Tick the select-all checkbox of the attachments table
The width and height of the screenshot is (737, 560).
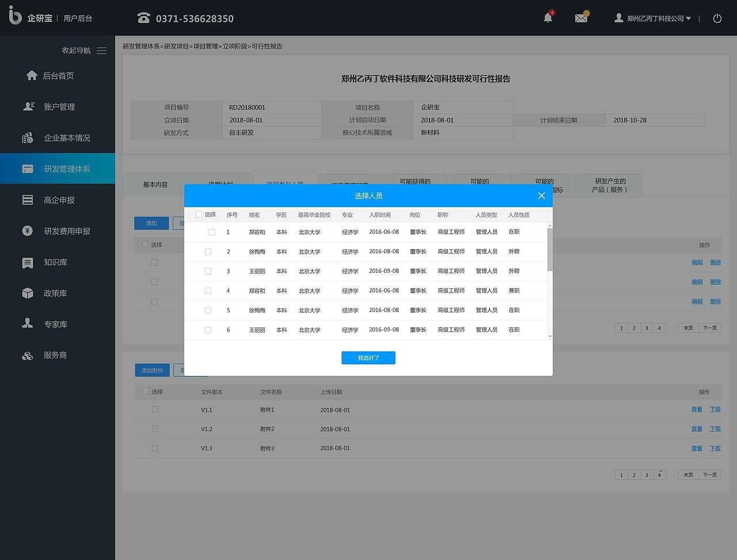tap(146, 391)
